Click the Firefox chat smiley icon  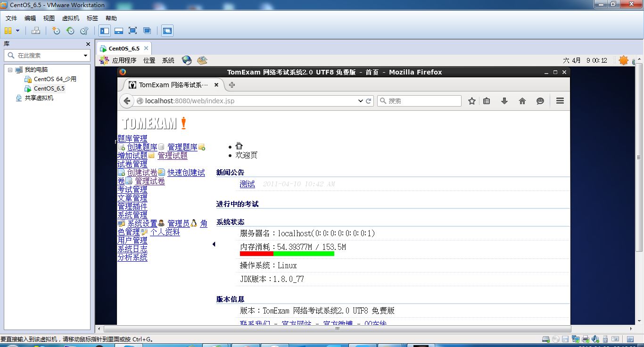pyautogui.click(x=540, y=101)
